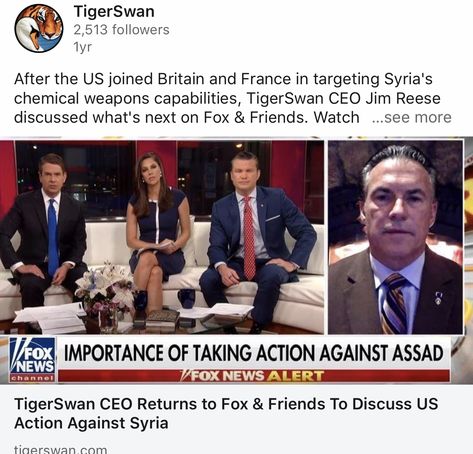Open the post via 1yr timestamp
Screen dimensions: 473x454
click(82, 47)
